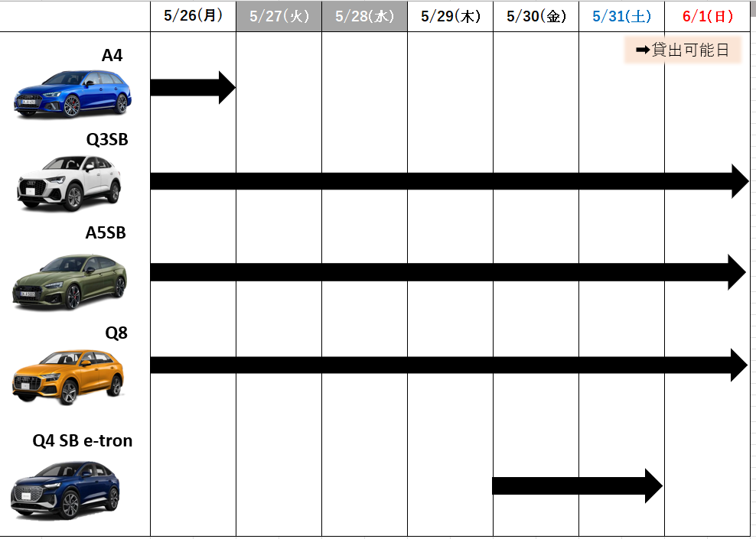756x539 pixels.
Task: Click the 貸出可能日 legend box
Action: pyautogui.click(x=683, y=51)
